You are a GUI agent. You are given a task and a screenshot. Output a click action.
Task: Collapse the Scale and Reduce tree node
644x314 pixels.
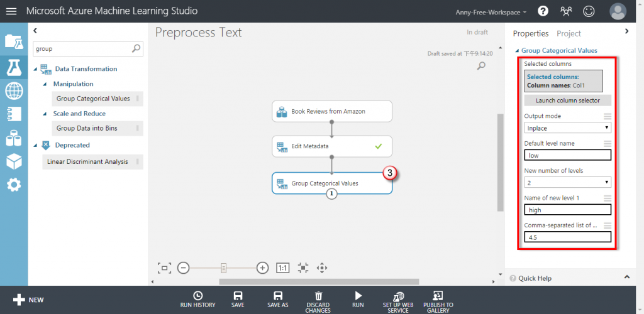[45, 114]
